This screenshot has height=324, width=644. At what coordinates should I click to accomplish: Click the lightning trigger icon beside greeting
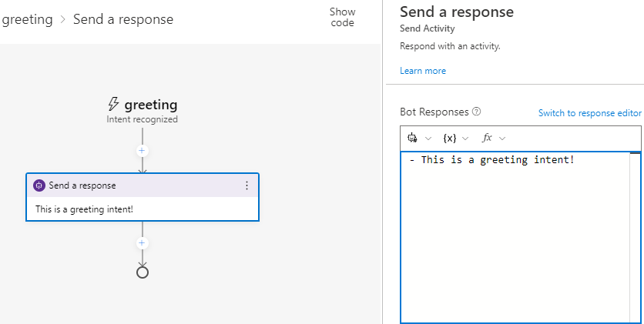[x=113, y=105]
